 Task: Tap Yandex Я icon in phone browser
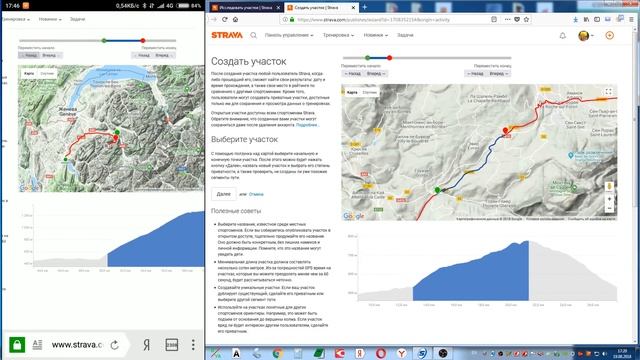[x=147, y=345]
